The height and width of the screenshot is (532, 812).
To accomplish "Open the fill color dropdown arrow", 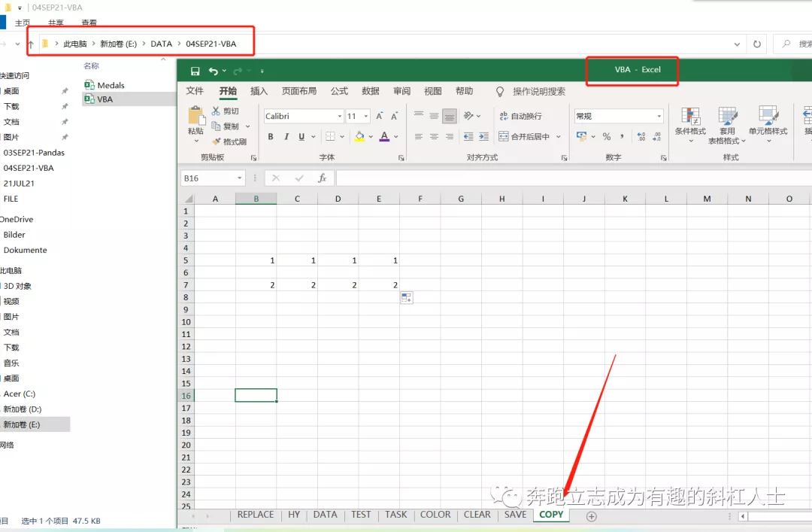I will click(371, 137).
